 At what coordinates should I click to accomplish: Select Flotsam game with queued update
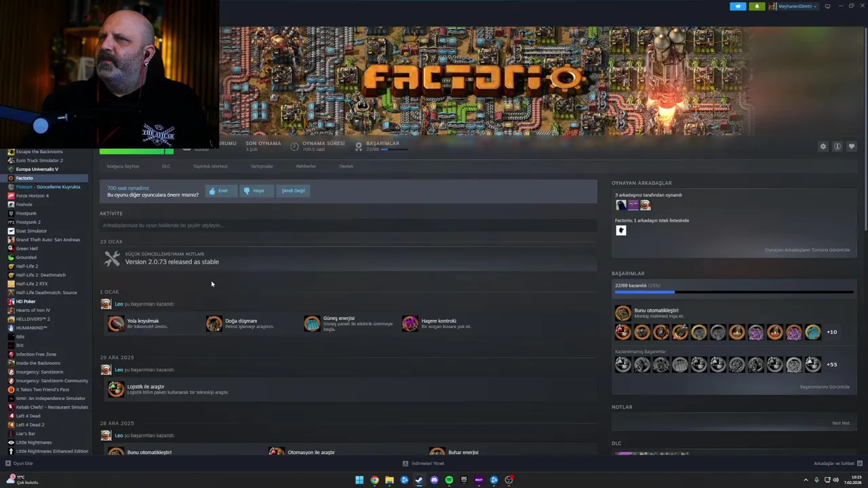[49, 187]
